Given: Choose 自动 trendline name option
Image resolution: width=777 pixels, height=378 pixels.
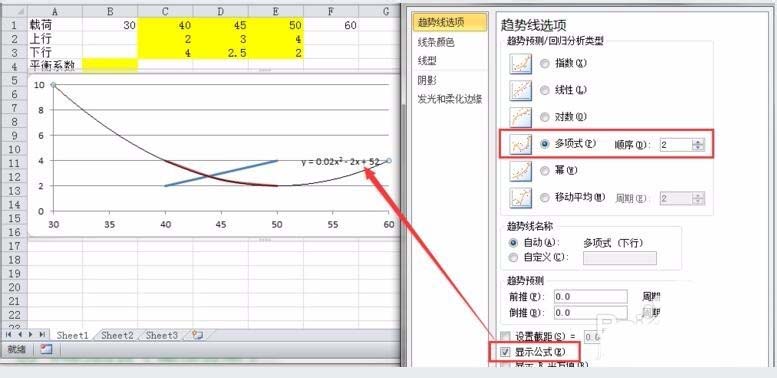Looking at the screenshot, I should pyautogui.click(x=513, y=243).
